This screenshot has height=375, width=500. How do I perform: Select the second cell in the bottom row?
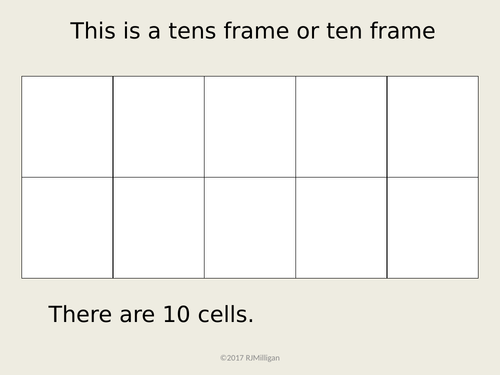point(159,228)
